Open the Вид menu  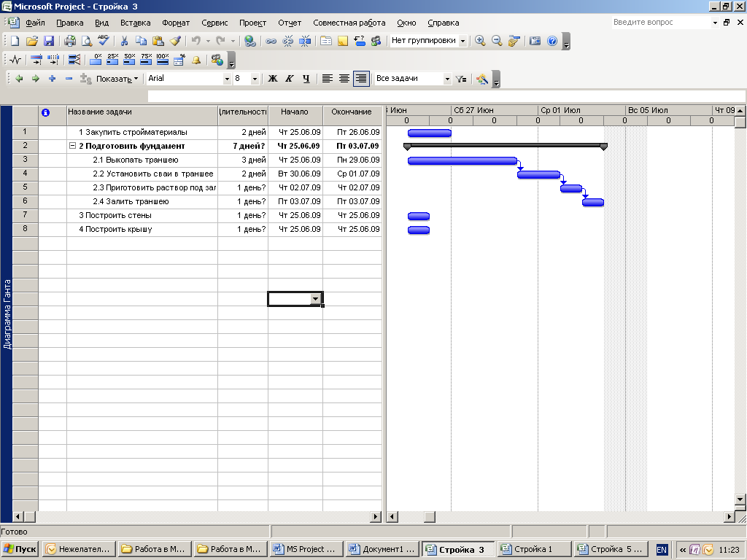(101, 23)
